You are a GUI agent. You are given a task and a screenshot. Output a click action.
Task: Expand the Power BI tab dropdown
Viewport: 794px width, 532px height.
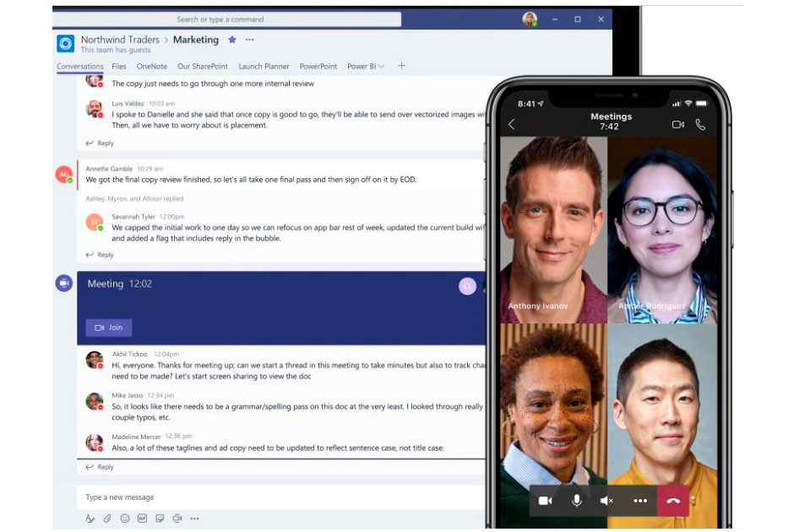(x=381, y=67)
